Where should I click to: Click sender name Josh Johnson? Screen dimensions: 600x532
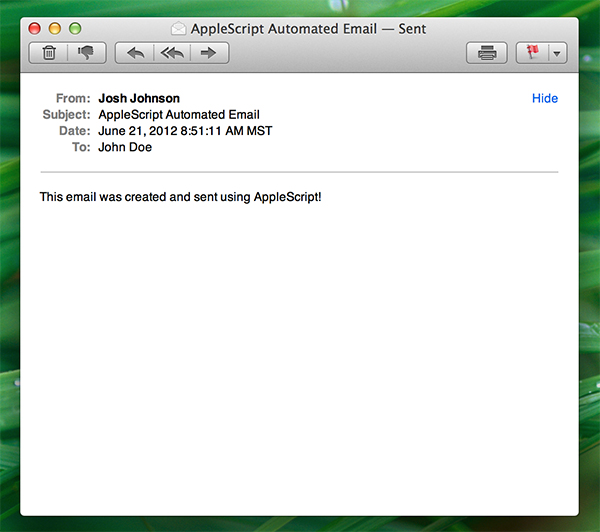[x=139, y=98]
